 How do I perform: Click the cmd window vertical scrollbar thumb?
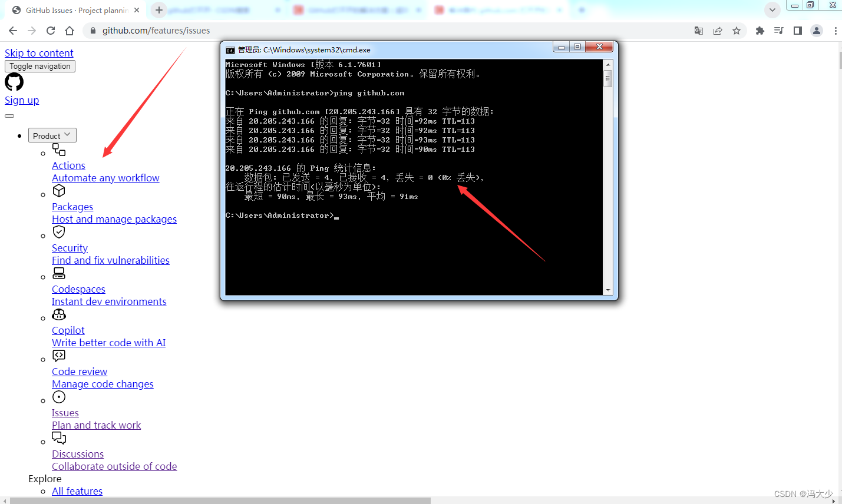click(608, 78)
